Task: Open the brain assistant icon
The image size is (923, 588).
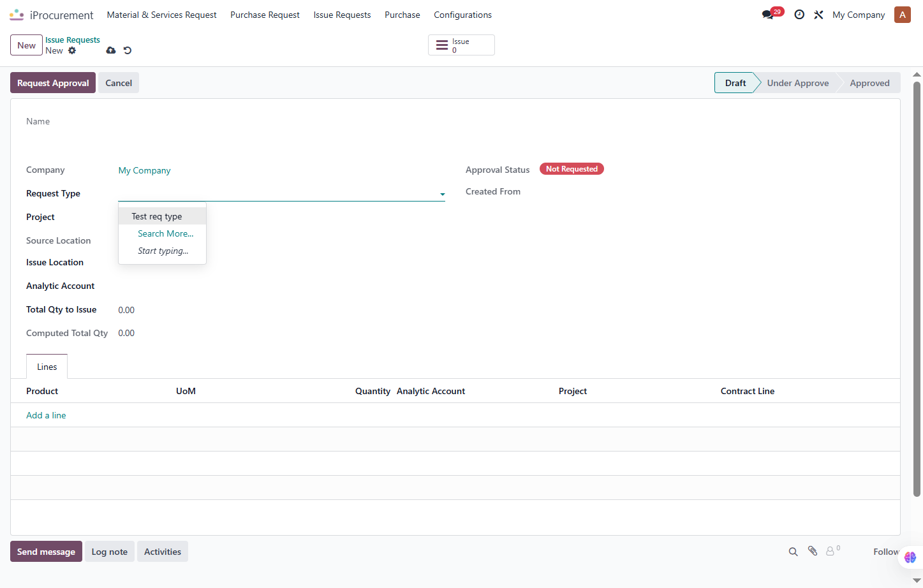Action: click(x=910, y=557)
